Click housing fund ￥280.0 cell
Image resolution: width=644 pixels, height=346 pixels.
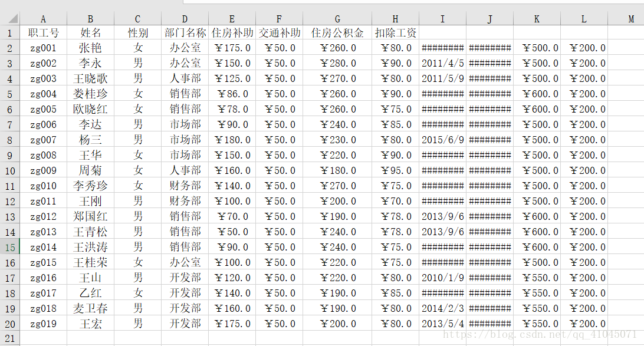pos(337,63)
